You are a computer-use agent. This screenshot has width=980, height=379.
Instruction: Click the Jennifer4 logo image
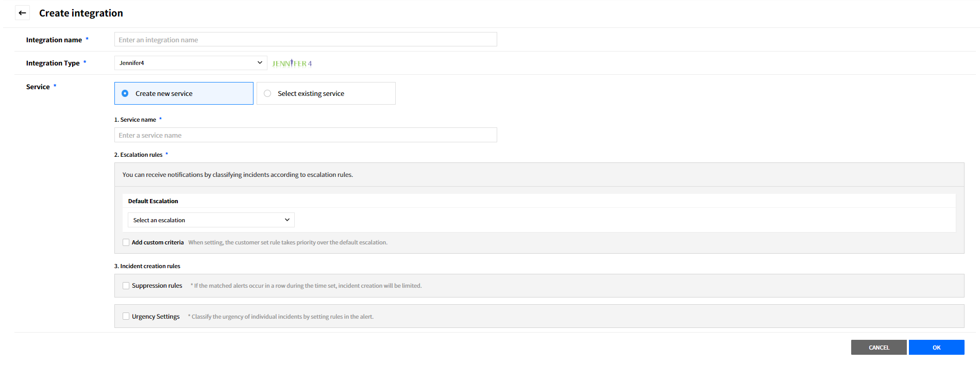pos(292,63)
